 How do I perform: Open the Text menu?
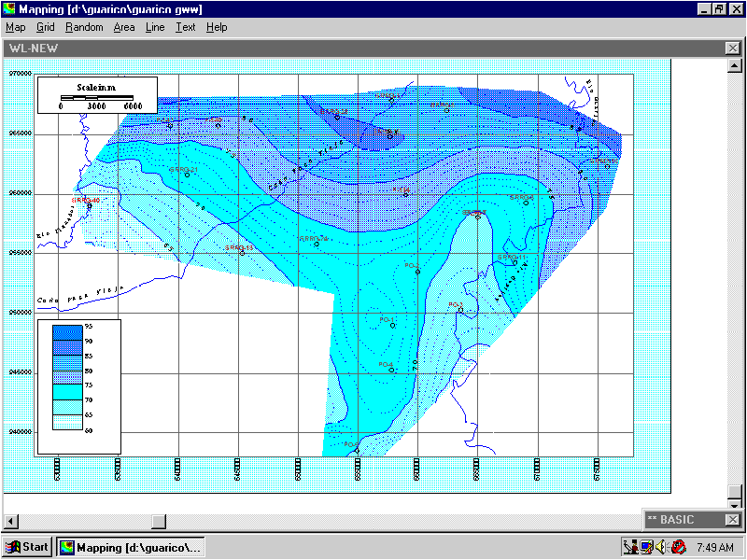[185, 28]
